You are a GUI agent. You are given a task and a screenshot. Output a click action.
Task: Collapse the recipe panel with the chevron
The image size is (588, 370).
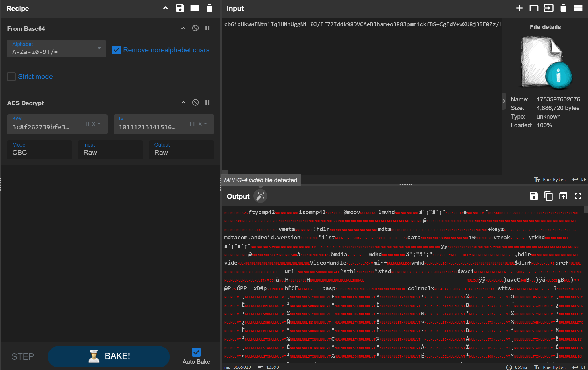click(x=166, y=8)
